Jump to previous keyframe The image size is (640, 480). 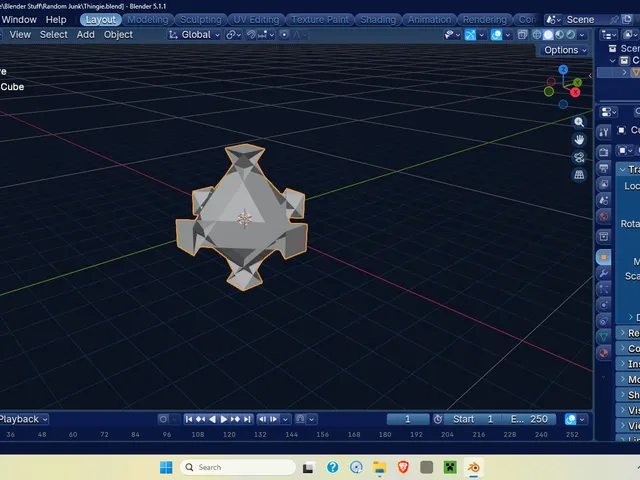[x=200, y=419]
